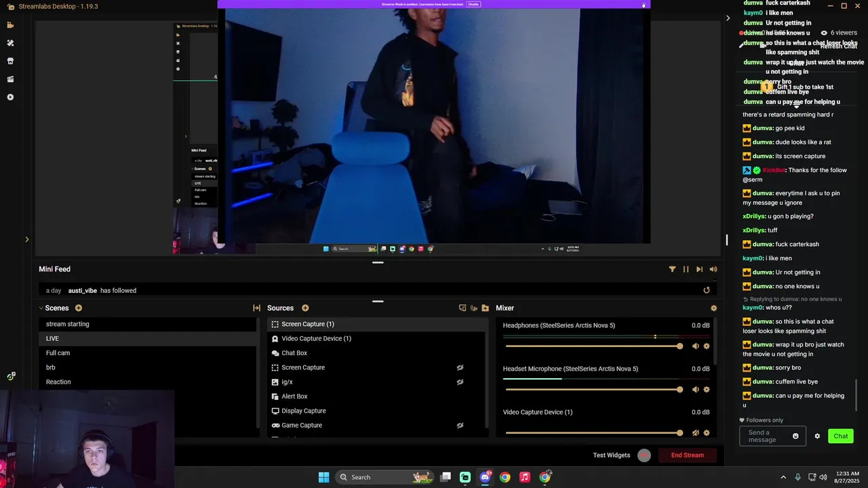Mute Headset Microphone audio source
Viewport: 868px width, 488px height.
(695, 389)
